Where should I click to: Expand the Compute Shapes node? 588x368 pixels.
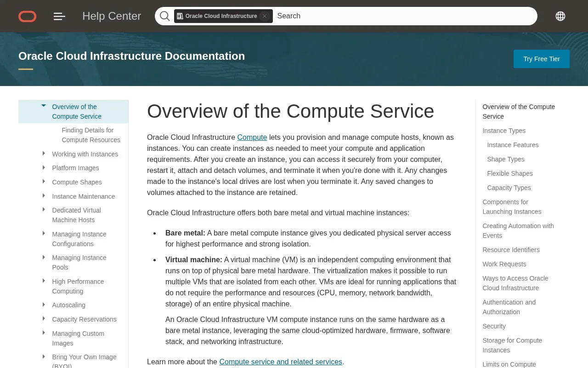coord(44,182)
